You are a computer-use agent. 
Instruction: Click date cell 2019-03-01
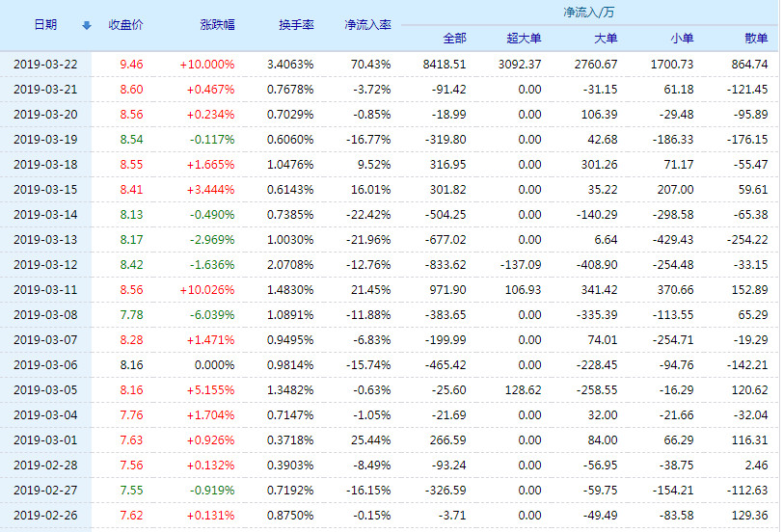(45, 440)
